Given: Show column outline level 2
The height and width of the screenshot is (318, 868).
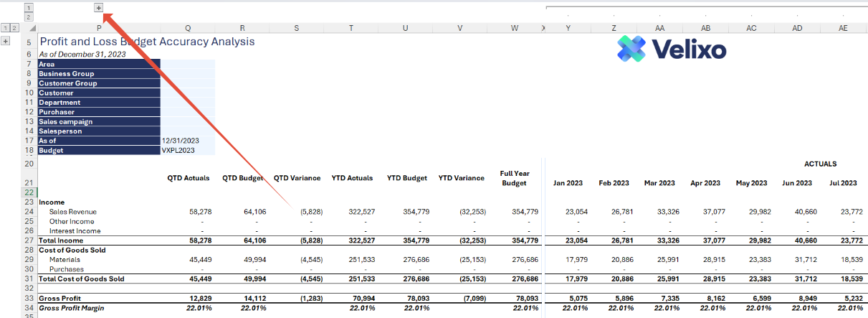Looking at the screenshot, I should click(29, 16).
